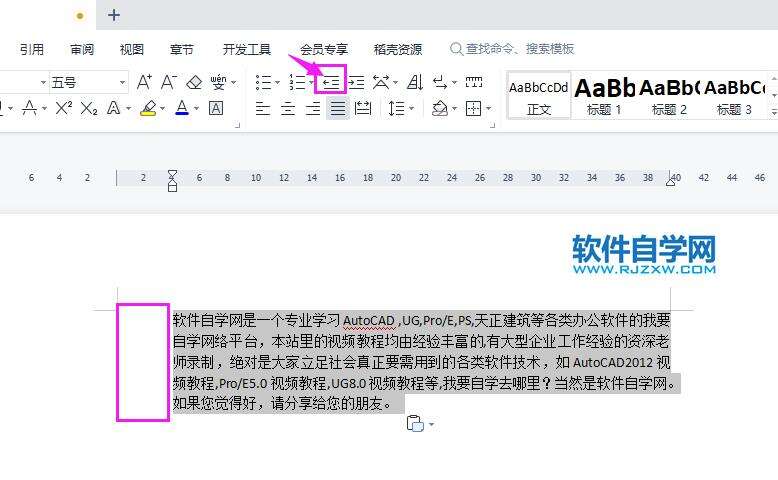Apply subscript X₂ formatting
Screen dimensions: 778x480
(x=88, y=108)
